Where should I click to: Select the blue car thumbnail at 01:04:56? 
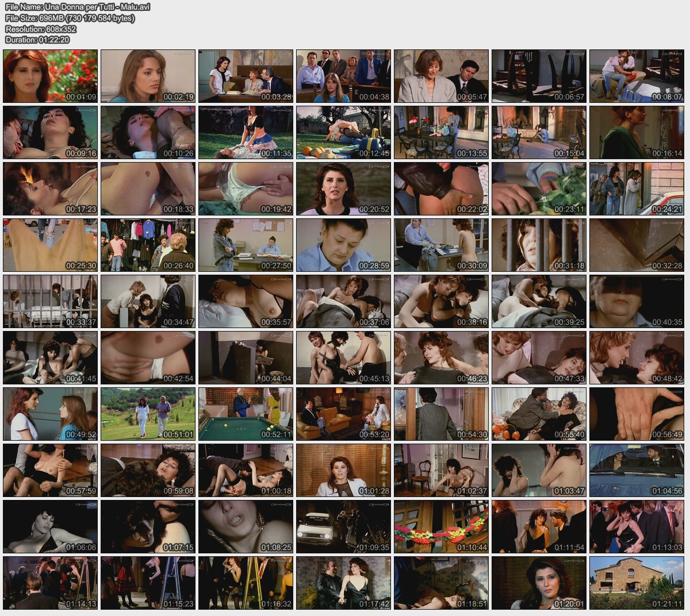[x=637, y=470]
